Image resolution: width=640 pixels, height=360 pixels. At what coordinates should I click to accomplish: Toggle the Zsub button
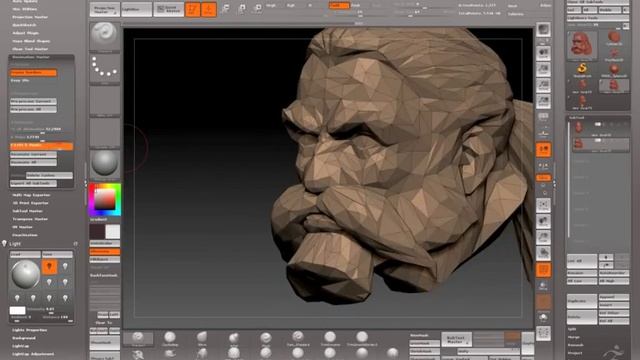click(356, 5)
